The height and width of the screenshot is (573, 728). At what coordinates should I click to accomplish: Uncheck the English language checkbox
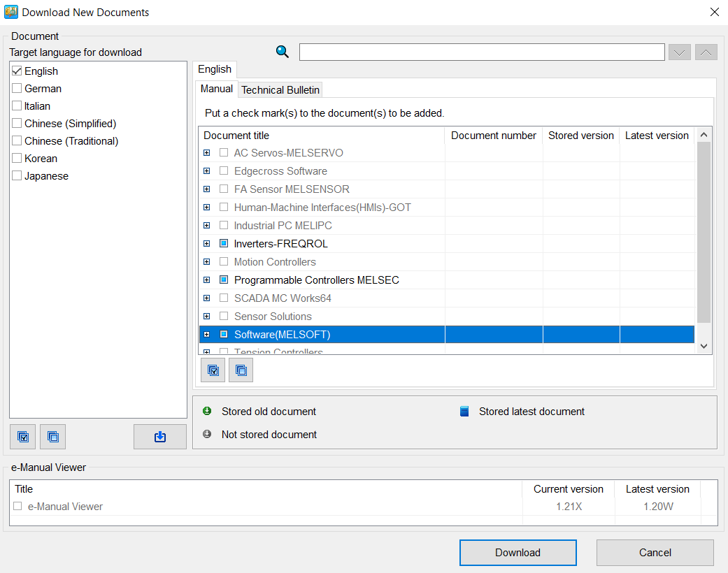coord(17,71)
